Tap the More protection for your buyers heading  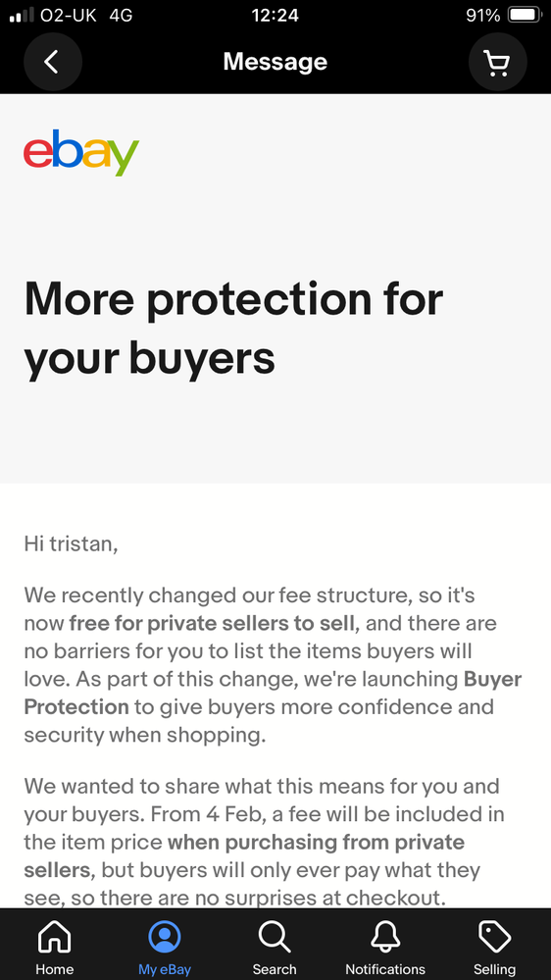pyautogui.click(x=233, y=328)
